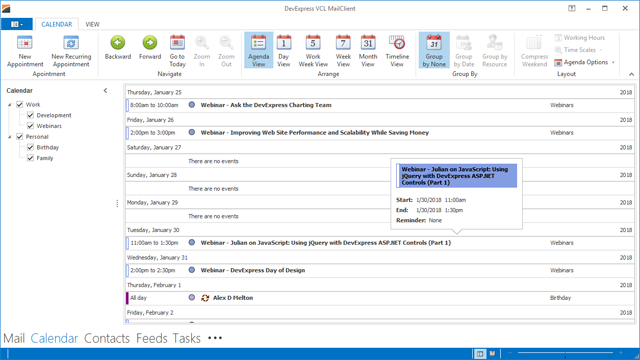Jump to date with Go to Today
Viewport: 640px width, 360px height.
177,51
